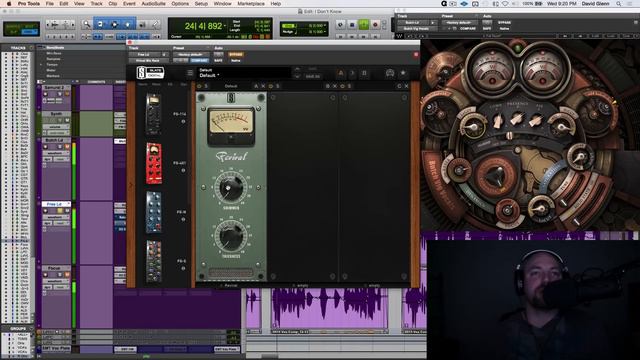Open the Setup menu
Viewport: 640px width, 360px height.
(201, 4)
